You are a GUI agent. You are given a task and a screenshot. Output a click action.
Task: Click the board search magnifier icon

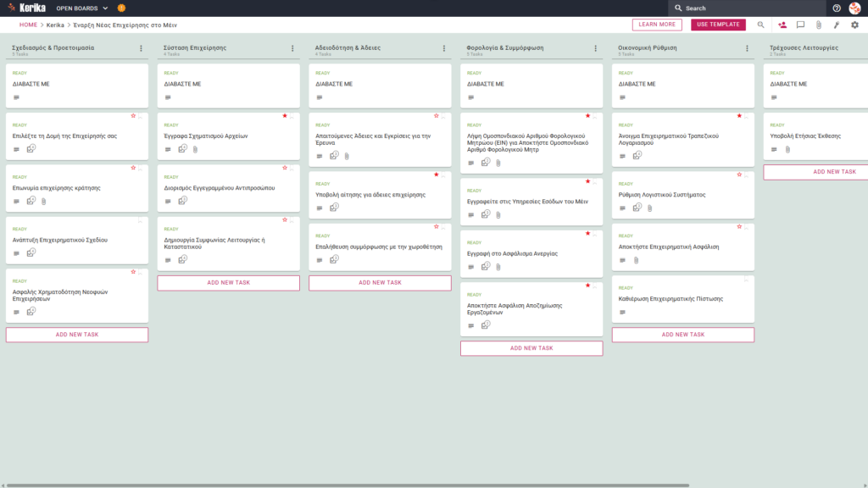(x=760, y=25)
